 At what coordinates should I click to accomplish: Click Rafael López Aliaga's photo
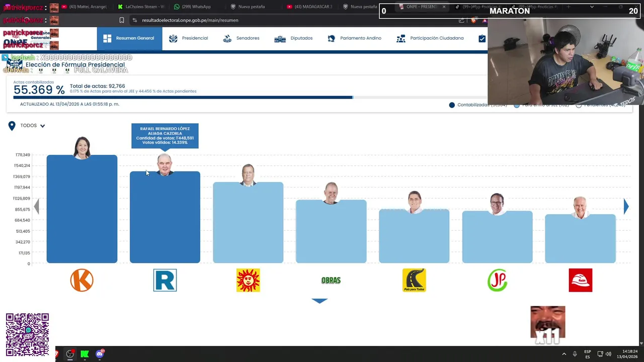165,165
